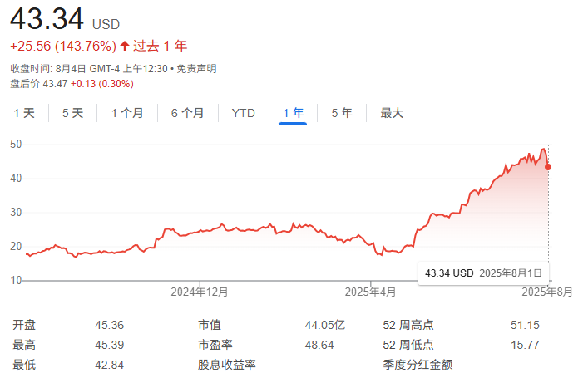Click the red endpoint dot on chart
Viewport: 588px width, 388px height.
548,167
